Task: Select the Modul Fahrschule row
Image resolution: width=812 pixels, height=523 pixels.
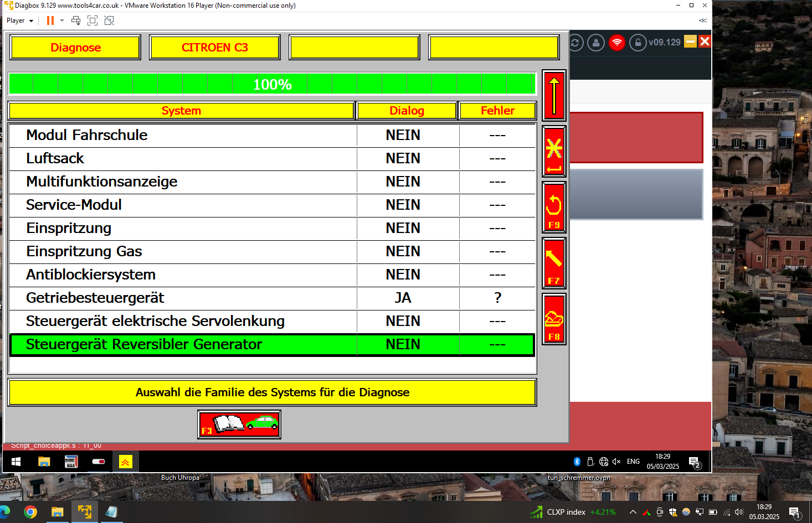Action: point(273,136)
